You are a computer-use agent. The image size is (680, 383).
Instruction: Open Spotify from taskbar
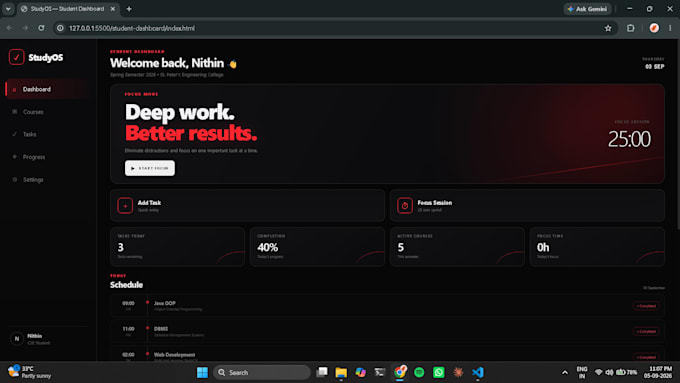pos(419,373)
